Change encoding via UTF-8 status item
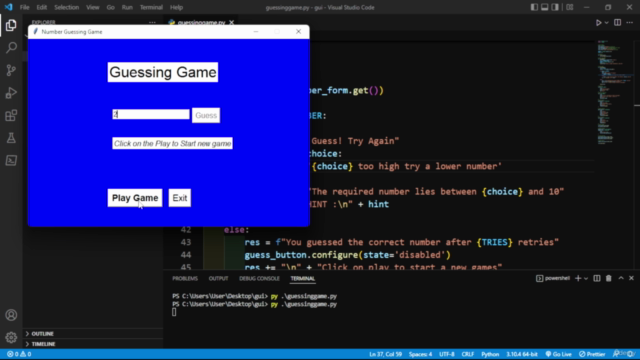Screen dimensions: 640x360 (447, 354)
